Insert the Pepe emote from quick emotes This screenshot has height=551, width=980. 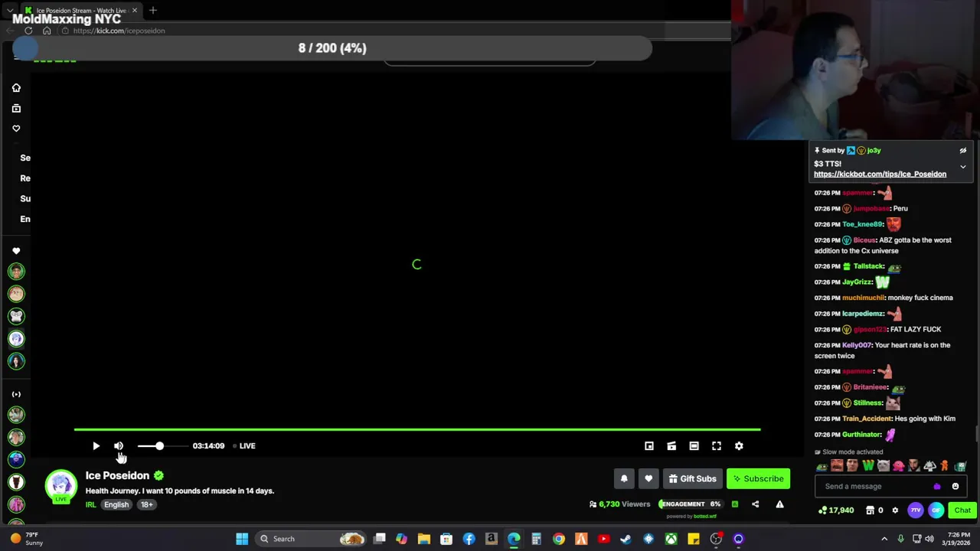(x=822, y=466)
